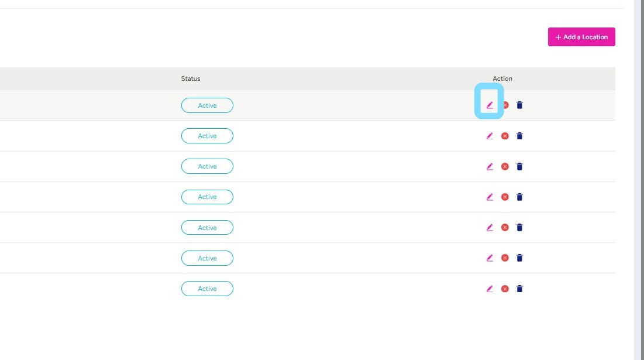
Task: Click the red X icon in the third row
Action: [x=505, y=166]
